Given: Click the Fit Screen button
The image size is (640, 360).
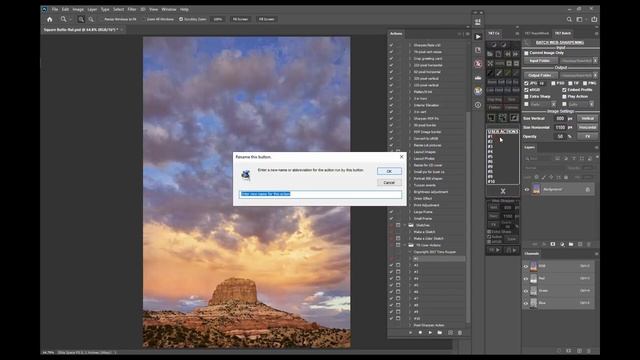Looking at the screenshot, I should click(x=240, y=19).
